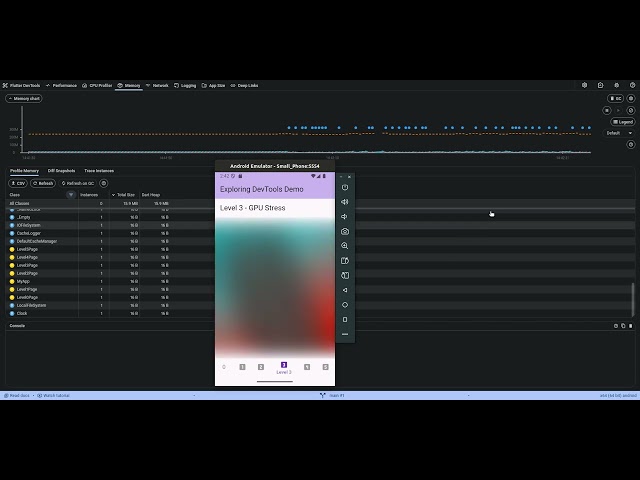This screenshot has width=640, height=480.
Task: Export memory profile as CSV
Action: point(18,183)
